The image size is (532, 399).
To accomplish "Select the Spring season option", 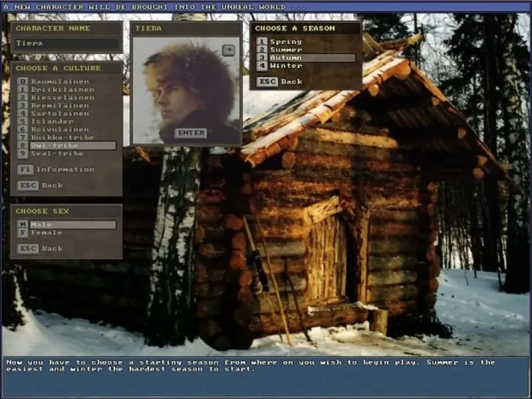I will (286, 41).
